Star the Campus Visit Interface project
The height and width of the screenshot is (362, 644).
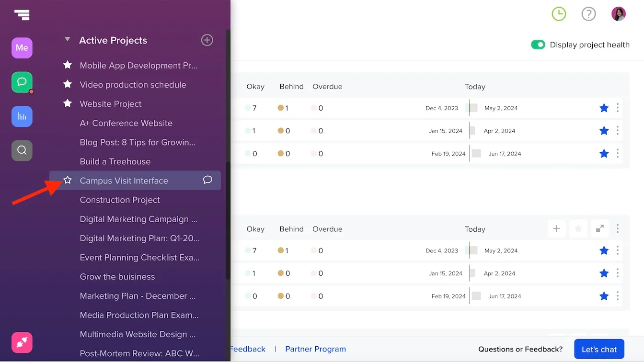(67, 180)
